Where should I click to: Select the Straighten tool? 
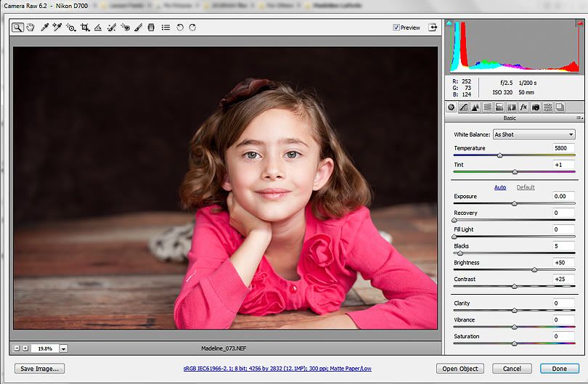(98, 28)
